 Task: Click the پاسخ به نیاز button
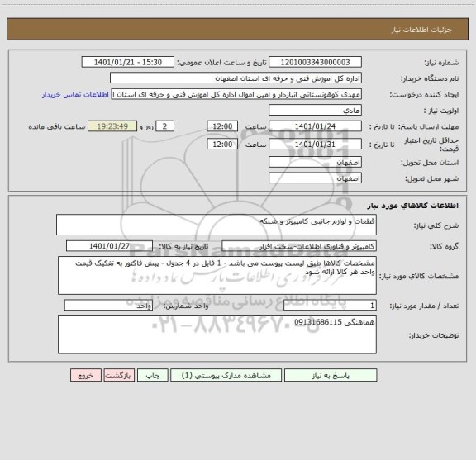pos(331,375)
